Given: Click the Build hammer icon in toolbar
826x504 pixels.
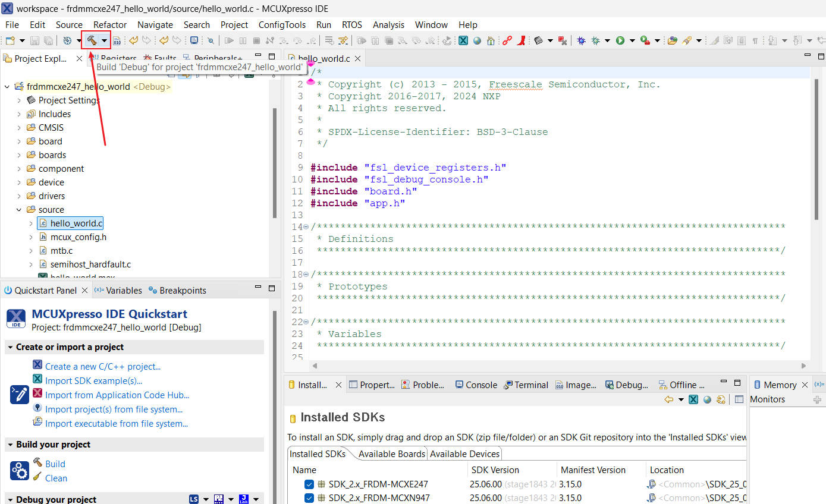Looking at the screenshot, I should click(x=92, y=40).
